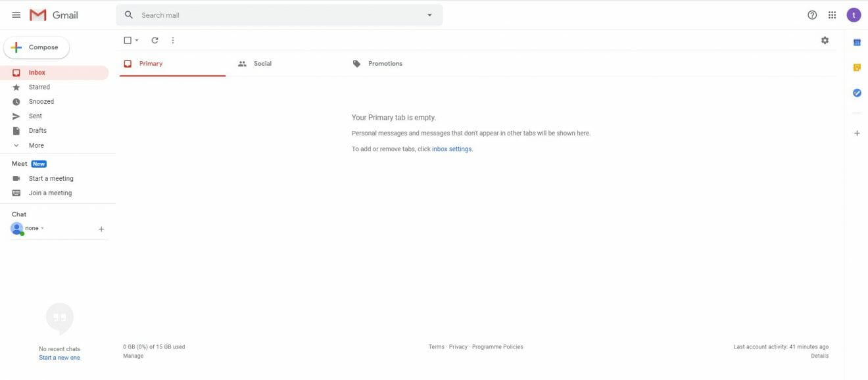
Task: Open Google Tasks in the side panel
Action: tap(857, 92)
